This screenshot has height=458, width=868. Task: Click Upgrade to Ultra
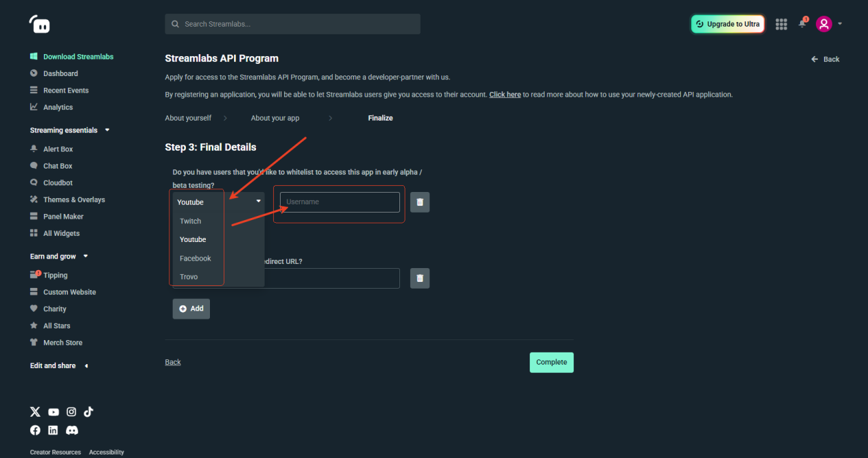pos(727,24)
